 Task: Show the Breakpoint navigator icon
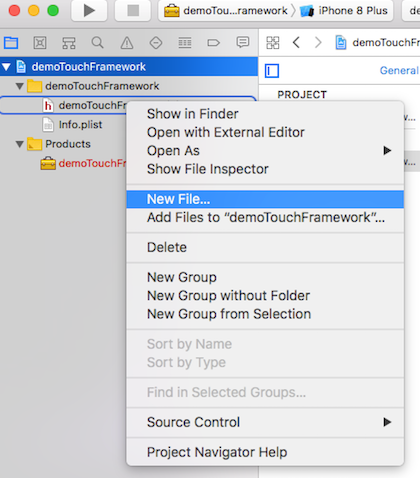[213, 43]
